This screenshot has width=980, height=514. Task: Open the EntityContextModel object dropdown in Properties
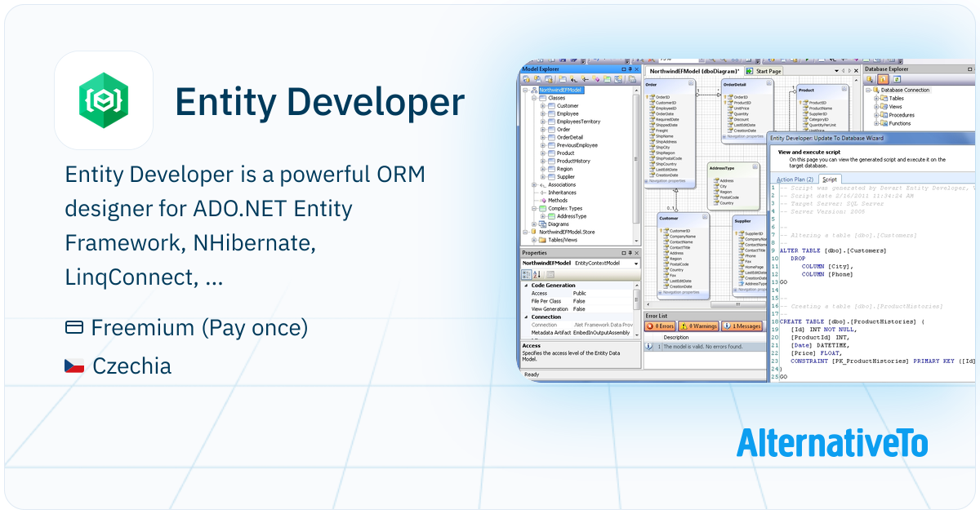point(635,264)
